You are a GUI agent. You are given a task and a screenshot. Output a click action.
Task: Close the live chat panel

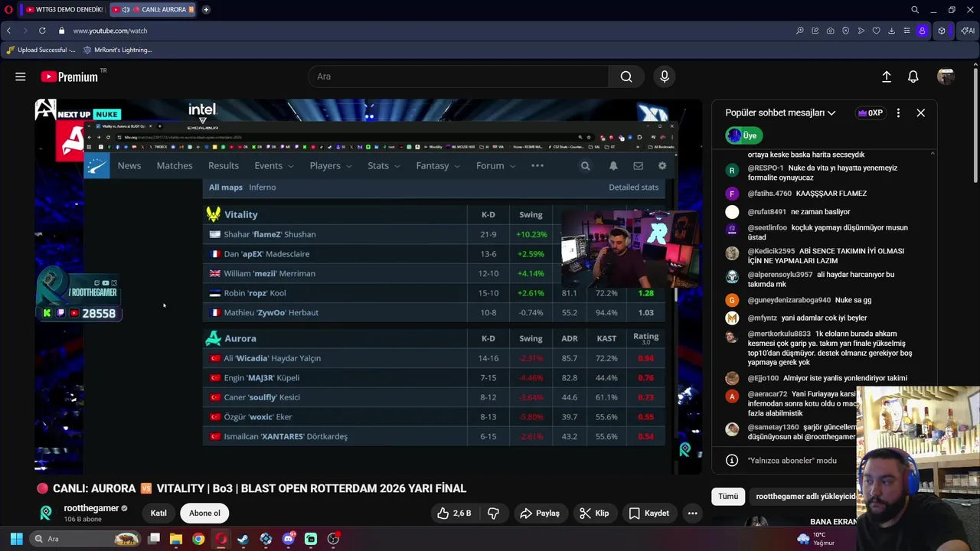921,112
